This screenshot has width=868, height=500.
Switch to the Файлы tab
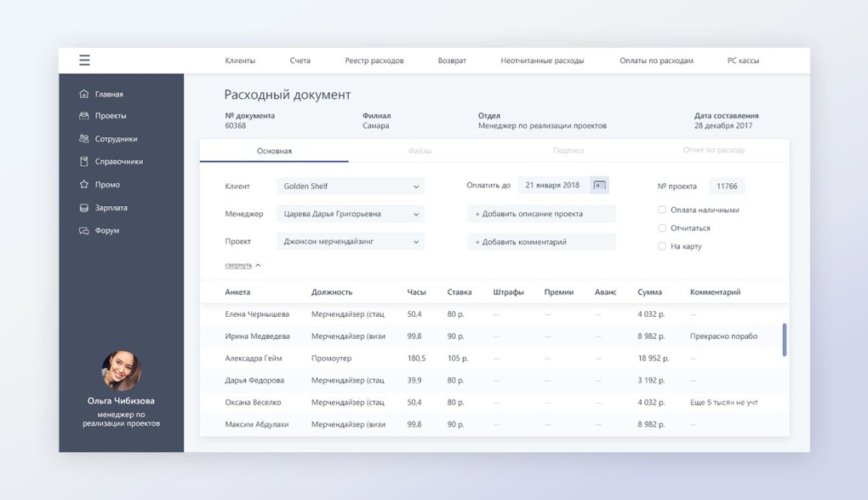420,151
